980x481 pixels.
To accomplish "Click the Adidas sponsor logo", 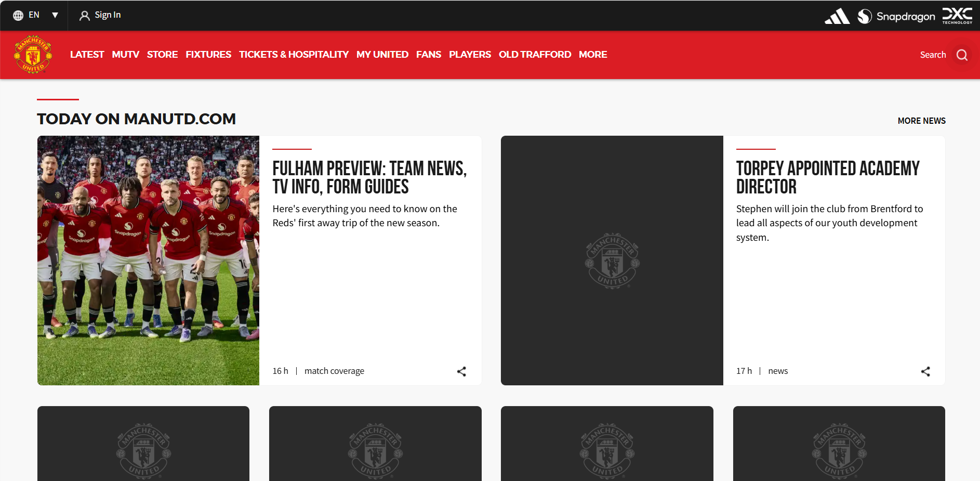I will pos(837,16).
